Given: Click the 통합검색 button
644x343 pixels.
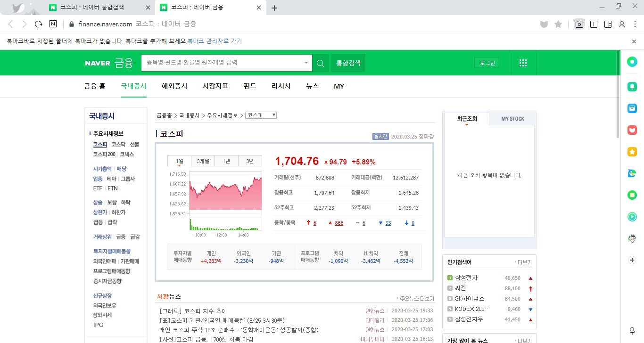Looking at the screenshot, I should point(348,63).
